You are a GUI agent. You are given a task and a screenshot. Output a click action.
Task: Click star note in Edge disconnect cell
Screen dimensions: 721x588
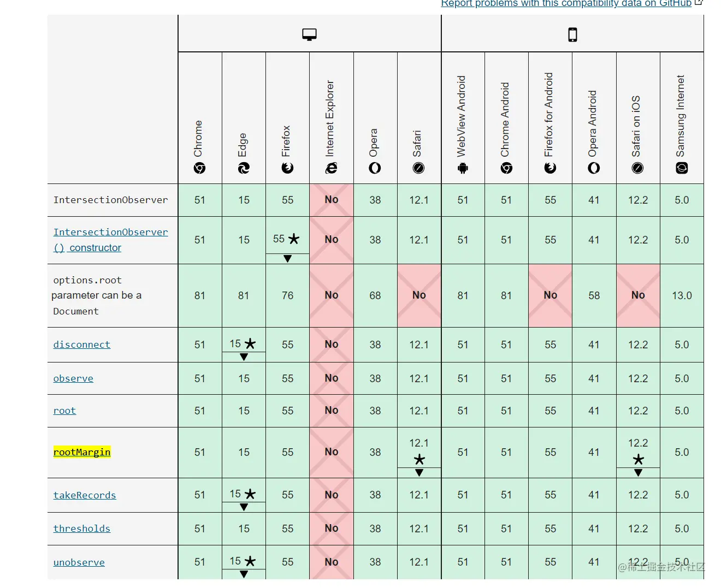[x=250, y=344]
